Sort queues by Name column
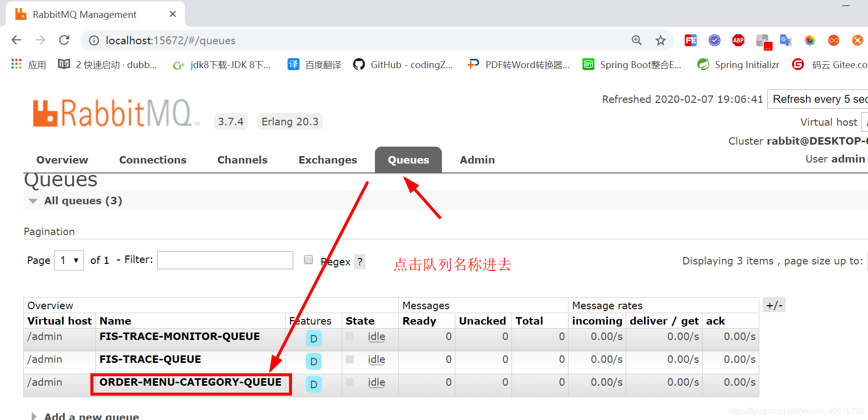 (x=115, y=321)
